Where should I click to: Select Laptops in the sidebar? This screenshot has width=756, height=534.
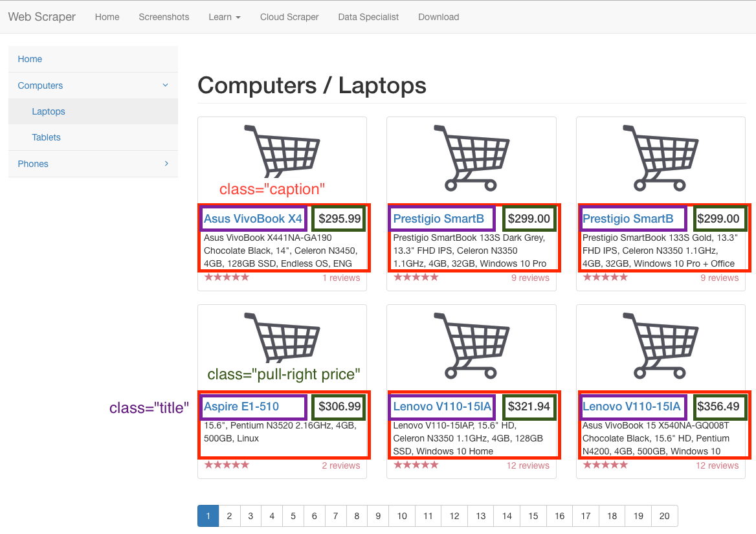point(93,111)
